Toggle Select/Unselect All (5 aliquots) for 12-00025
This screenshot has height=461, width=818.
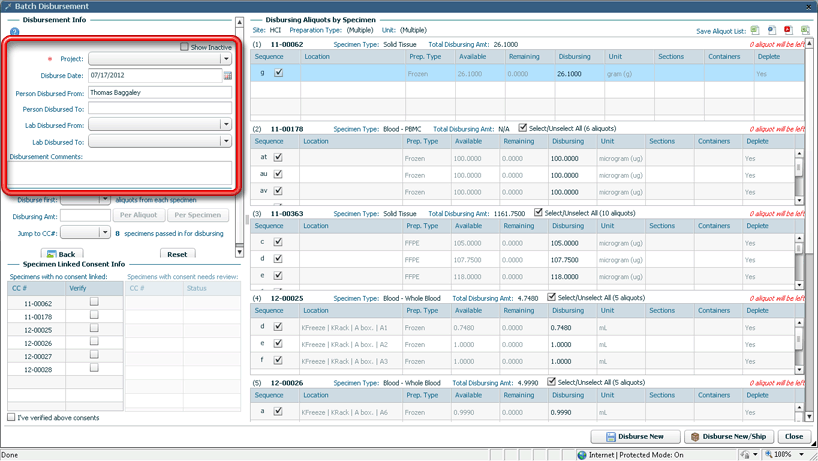[x=551, y=297]
